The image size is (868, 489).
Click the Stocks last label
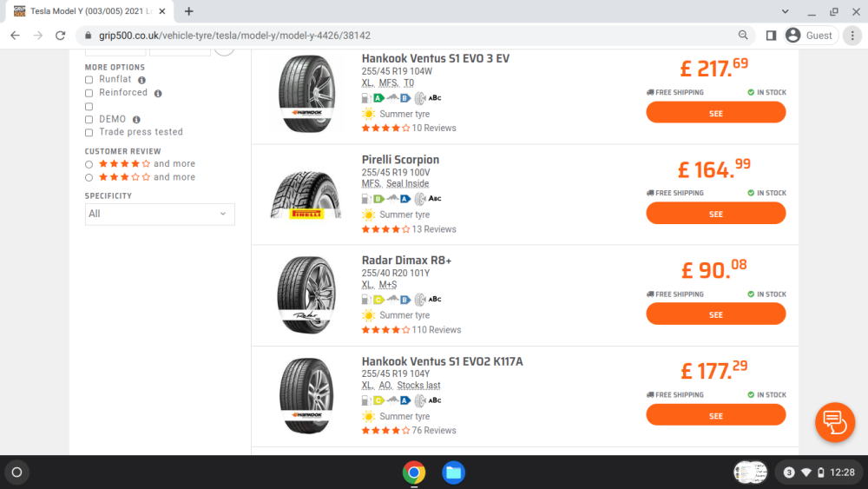[418, 386]
